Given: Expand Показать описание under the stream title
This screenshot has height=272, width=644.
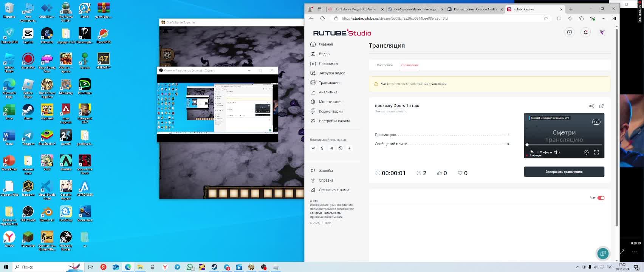Looking at the screenshot, I should pyautogui.click(x=391, y=111).
